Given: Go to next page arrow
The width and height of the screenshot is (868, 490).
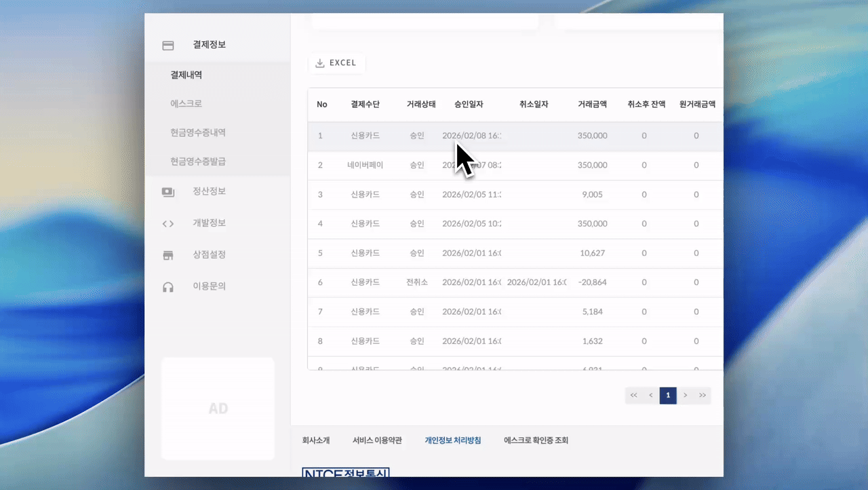Looking at the screenshot, I should point(686,395).
